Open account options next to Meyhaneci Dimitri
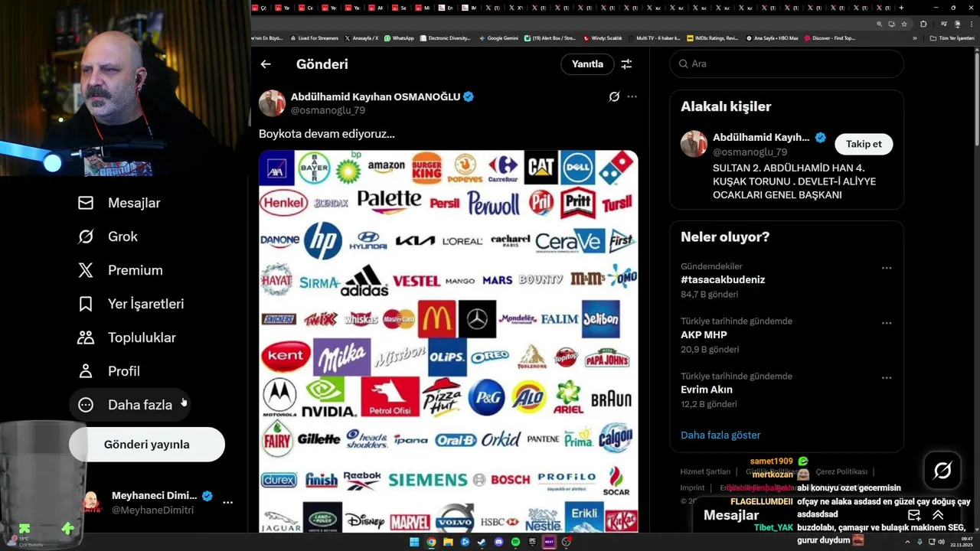Viewport: 980px width, 551px height. [x=227, y=503]
